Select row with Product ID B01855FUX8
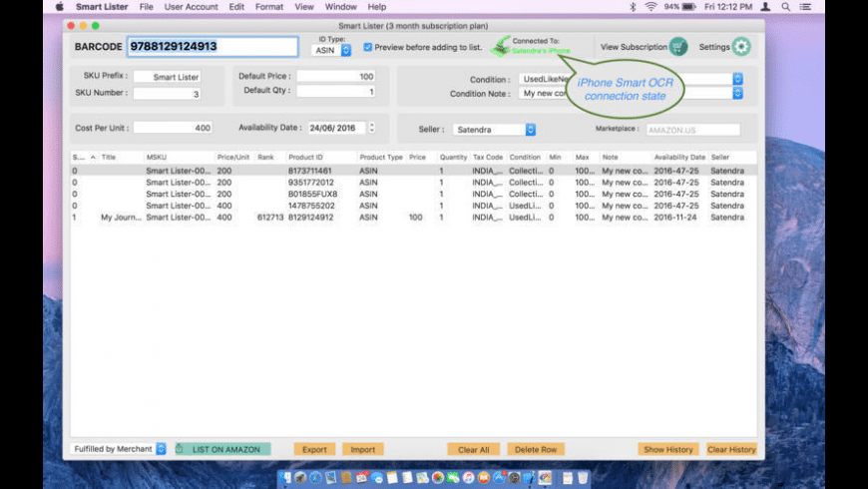This screenshot has height=489, width=868. [413, 194]
